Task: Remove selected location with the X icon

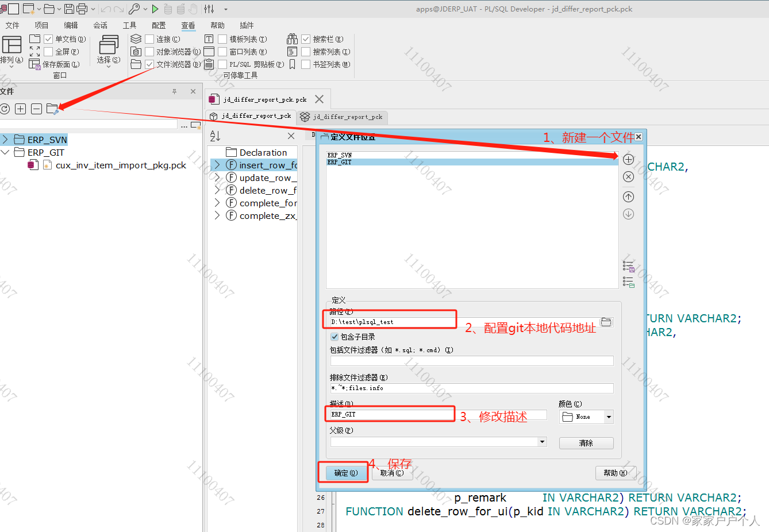Action: 628,176
